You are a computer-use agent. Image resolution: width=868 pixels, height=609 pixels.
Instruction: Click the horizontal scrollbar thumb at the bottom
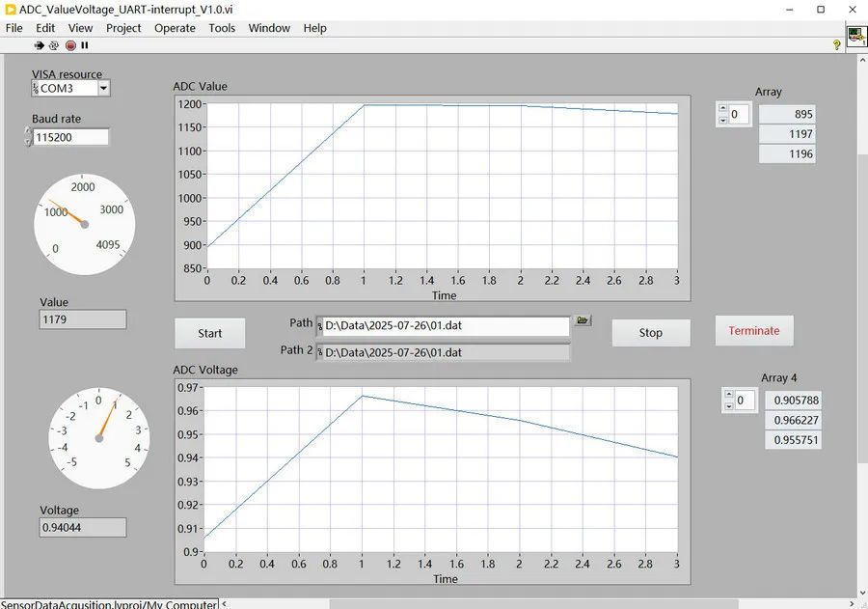click(x=533, y=603)
